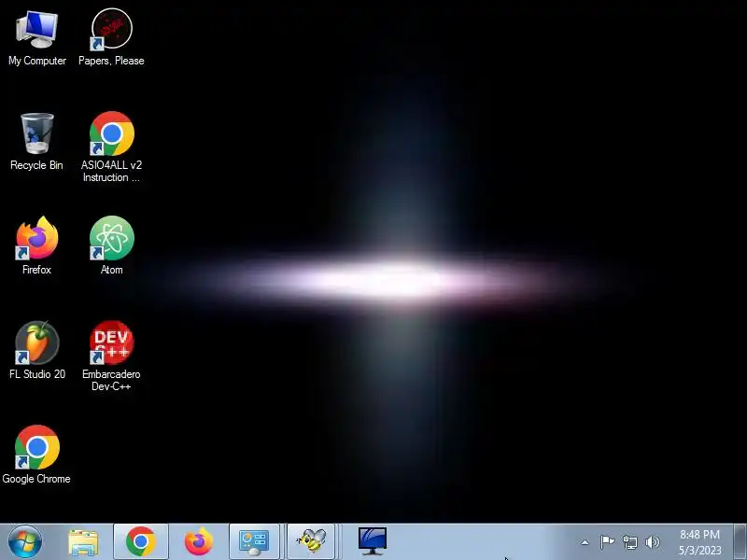
Task: Open Windows Explorer from taskbar
Action: 83,542
